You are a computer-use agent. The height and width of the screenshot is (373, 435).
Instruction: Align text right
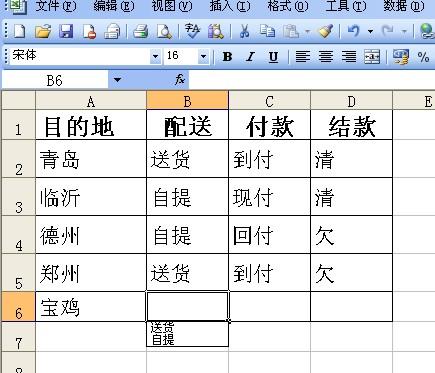pyautogui.click(x=349, y=57)
